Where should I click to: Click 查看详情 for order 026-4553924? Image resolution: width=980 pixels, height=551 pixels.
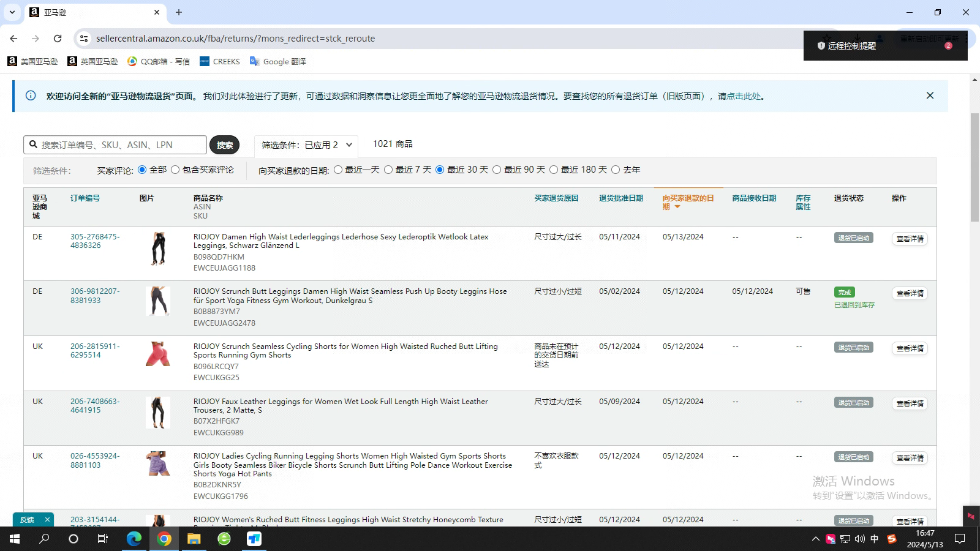pos(910,458)
